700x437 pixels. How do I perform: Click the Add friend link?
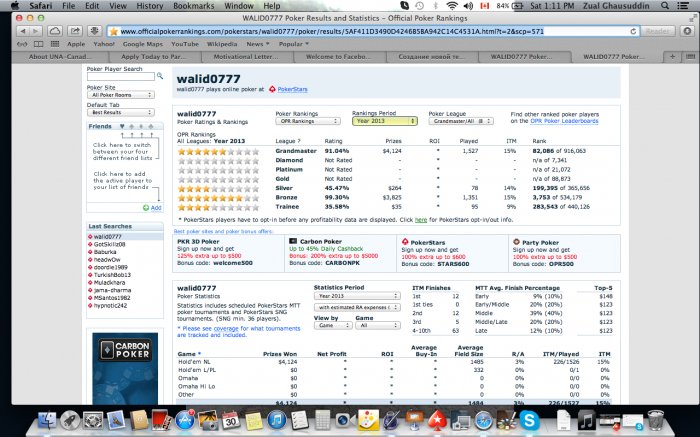click(156, 208)
